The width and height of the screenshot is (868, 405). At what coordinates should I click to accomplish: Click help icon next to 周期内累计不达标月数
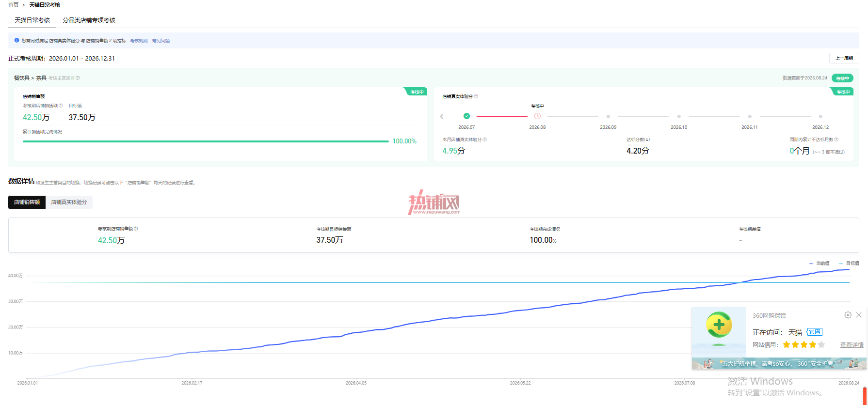click(x=836, y=140)
